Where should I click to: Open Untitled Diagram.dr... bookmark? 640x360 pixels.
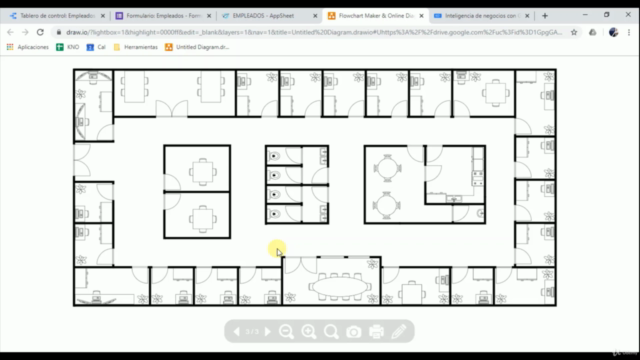click(x=197, y=47)
